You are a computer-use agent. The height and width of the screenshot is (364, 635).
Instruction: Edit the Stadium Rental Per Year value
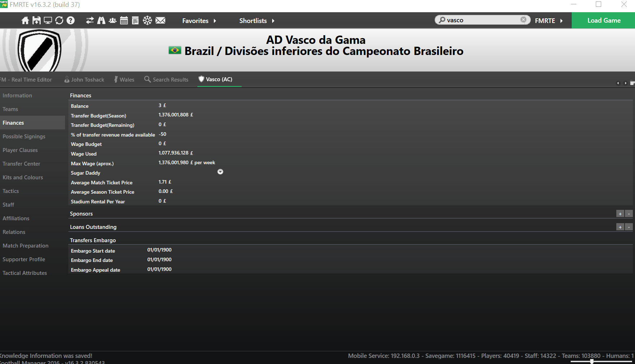click(x=162, y=201)
